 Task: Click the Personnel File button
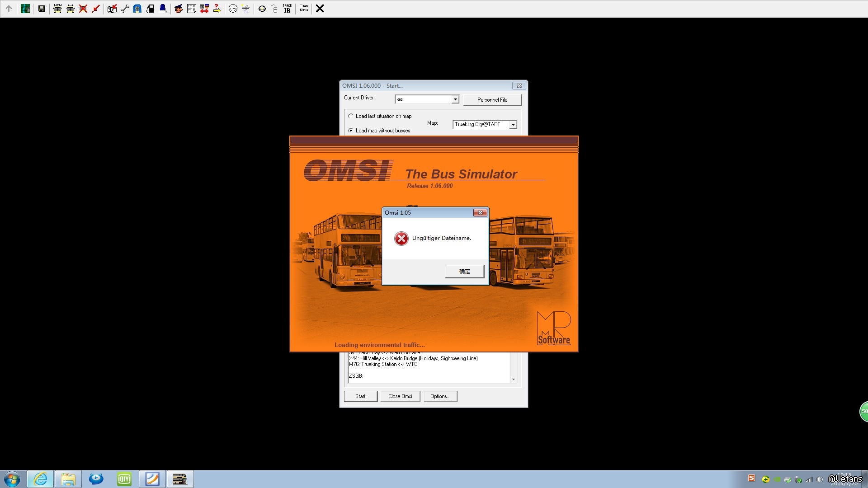tap(492, 100)
